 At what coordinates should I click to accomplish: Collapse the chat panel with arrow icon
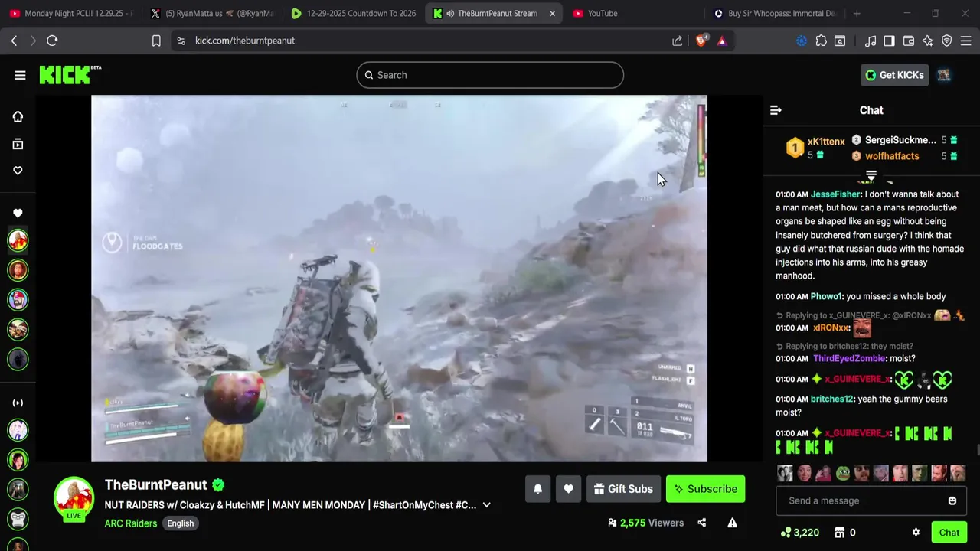coord(776,110)
